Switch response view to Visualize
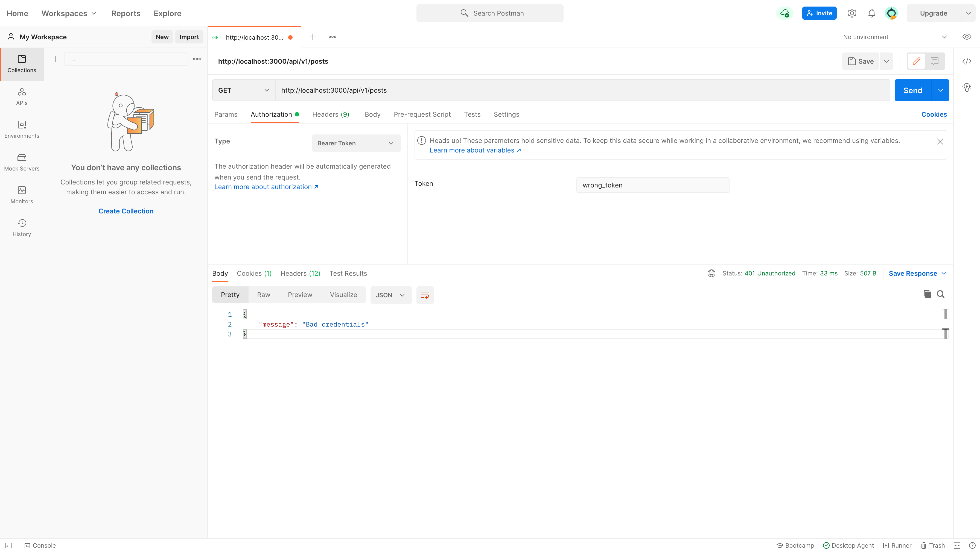This screenshot has width=980, height=552. click(343, 295)
